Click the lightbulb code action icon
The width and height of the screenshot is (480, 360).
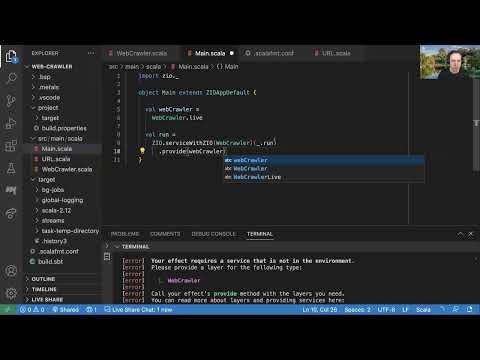142,151
